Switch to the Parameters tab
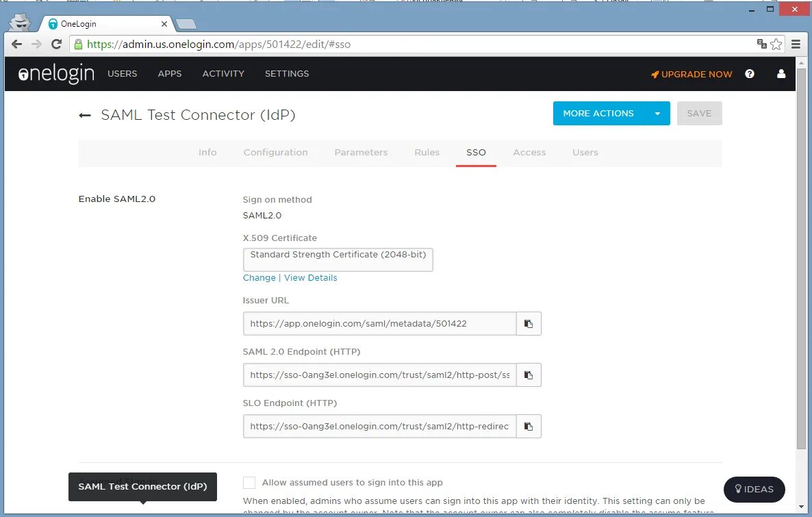812x517 pixels. pos(361,152)
